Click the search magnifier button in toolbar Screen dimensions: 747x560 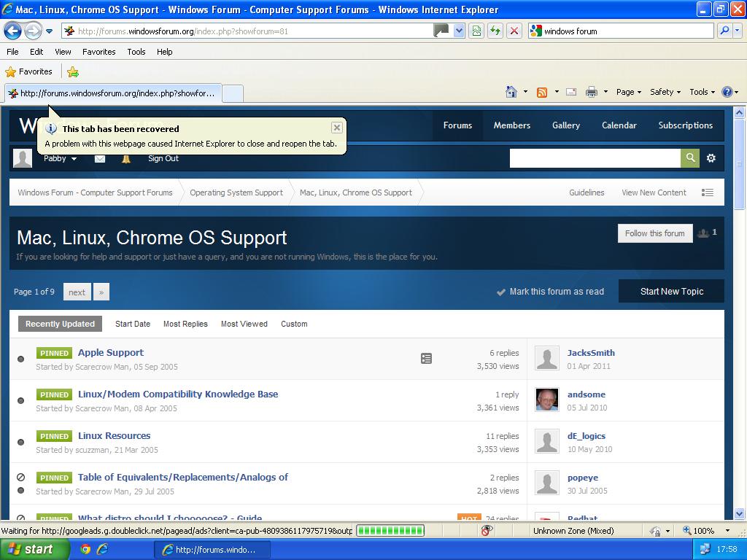pos(724,31)
